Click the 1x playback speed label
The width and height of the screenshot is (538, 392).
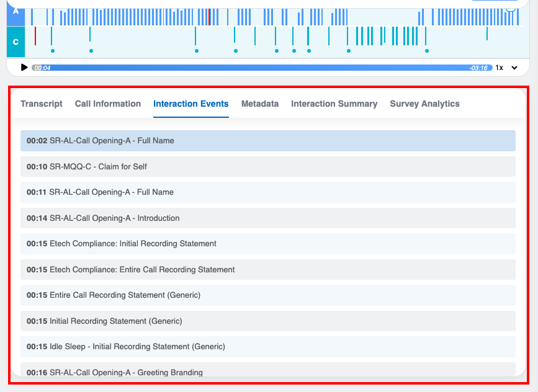[x=499, y=68]
